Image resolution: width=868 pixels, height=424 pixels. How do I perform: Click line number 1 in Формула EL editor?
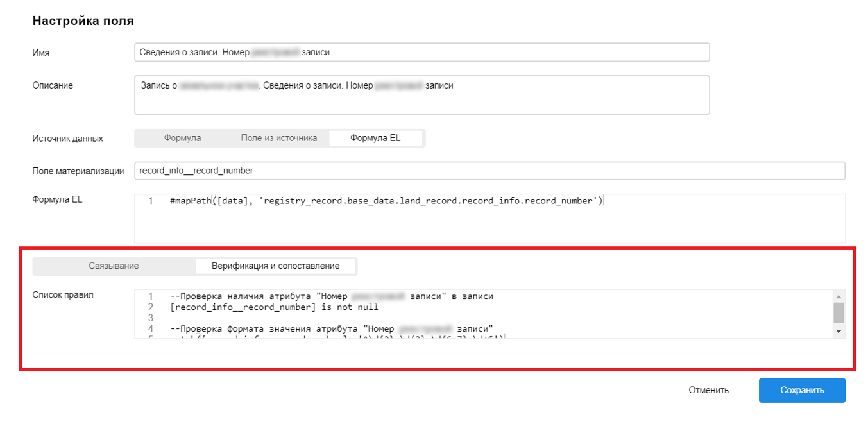point(151,201)
